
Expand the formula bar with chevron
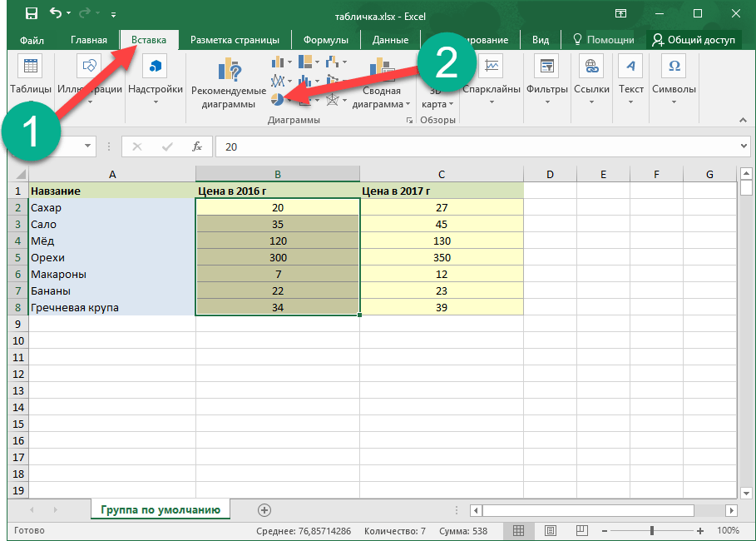pos(744,146)
